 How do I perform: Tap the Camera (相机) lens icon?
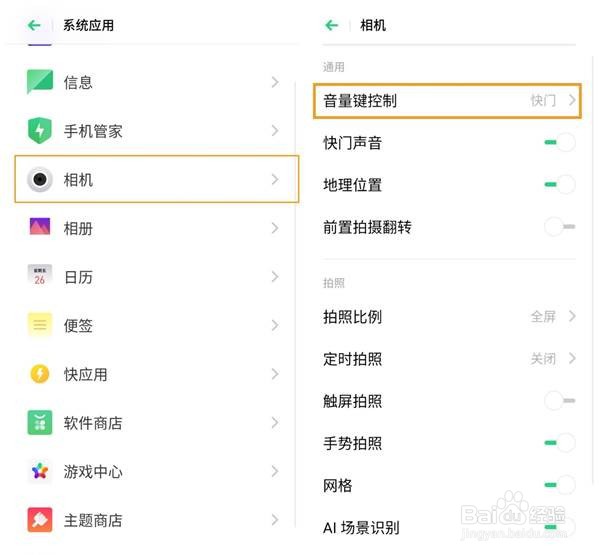pyautogui.click(x=40, y=179)
